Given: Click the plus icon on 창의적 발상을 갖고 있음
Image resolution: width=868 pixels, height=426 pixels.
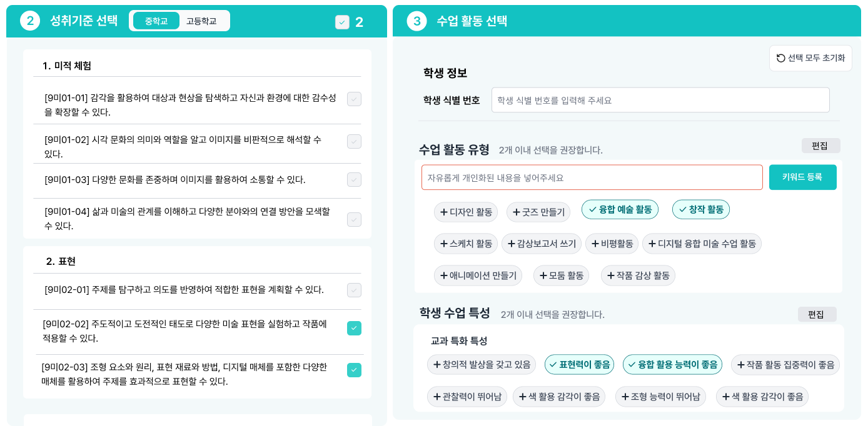Looking at the screenshot, I should (437, 364).
